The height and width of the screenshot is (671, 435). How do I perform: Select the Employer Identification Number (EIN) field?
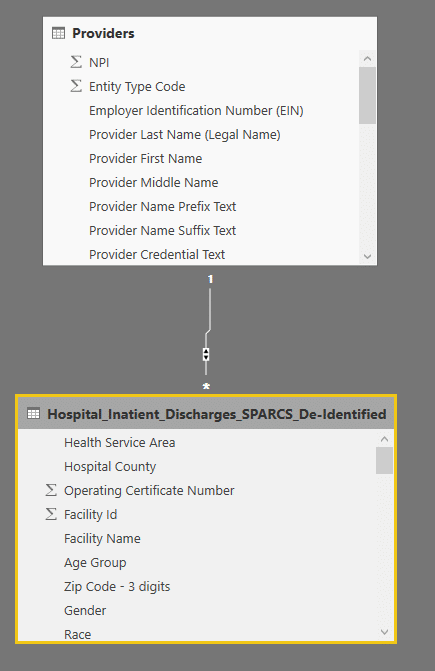click(196, 110)
